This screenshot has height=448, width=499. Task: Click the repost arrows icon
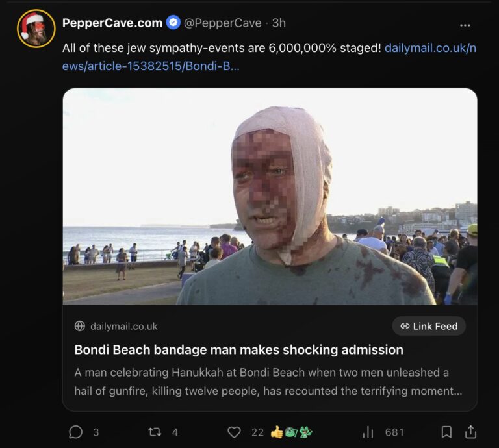(155, 432)
